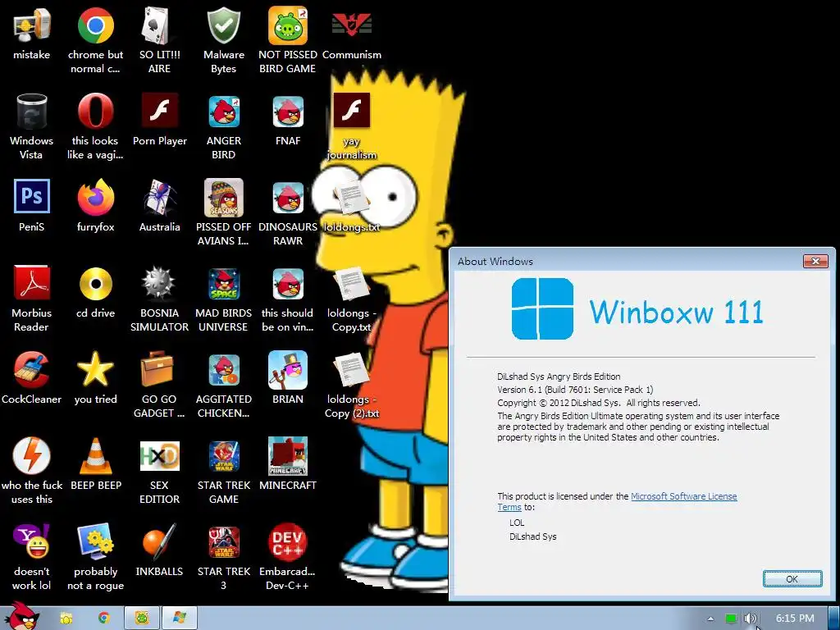This screenshot has height=630, width=840.
Task: Launch 'MAD BIRDS UNIVERSE' Space icon
Action: [x=223, y=284]
